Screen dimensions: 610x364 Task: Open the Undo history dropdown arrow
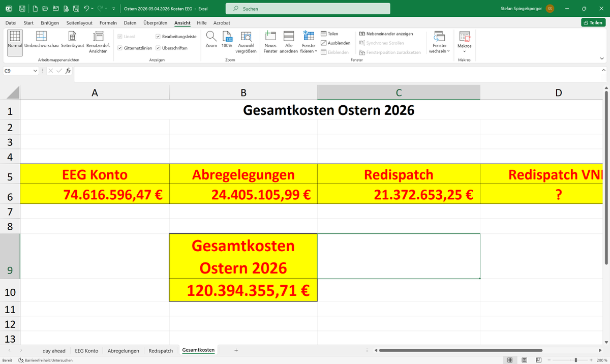(92, 9)
